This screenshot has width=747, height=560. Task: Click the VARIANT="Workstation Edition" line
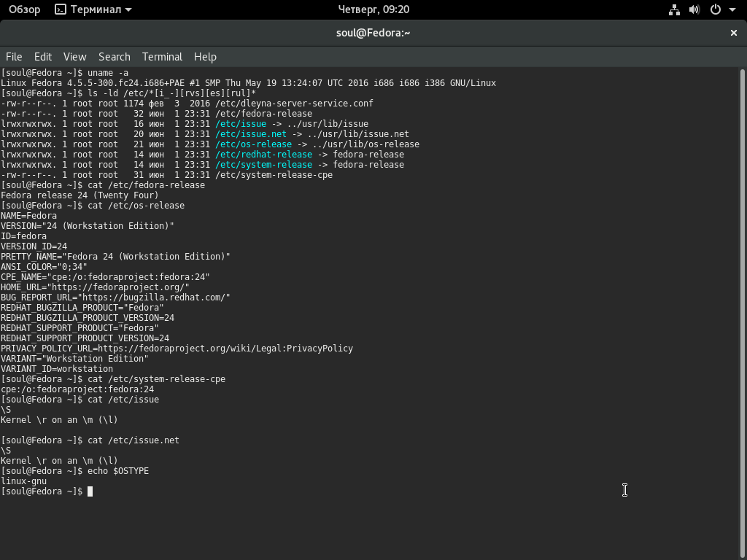(x=75, y=359)
